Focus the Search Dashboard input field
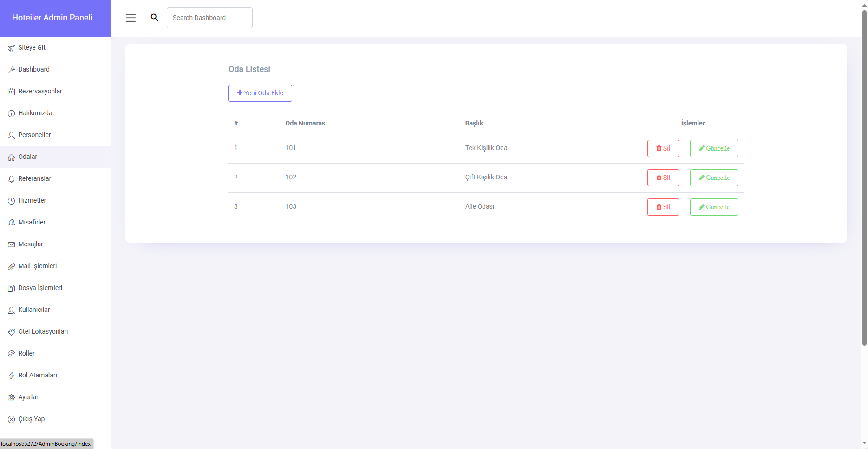This screenshot has height=449, width=868. click(209, 18)
